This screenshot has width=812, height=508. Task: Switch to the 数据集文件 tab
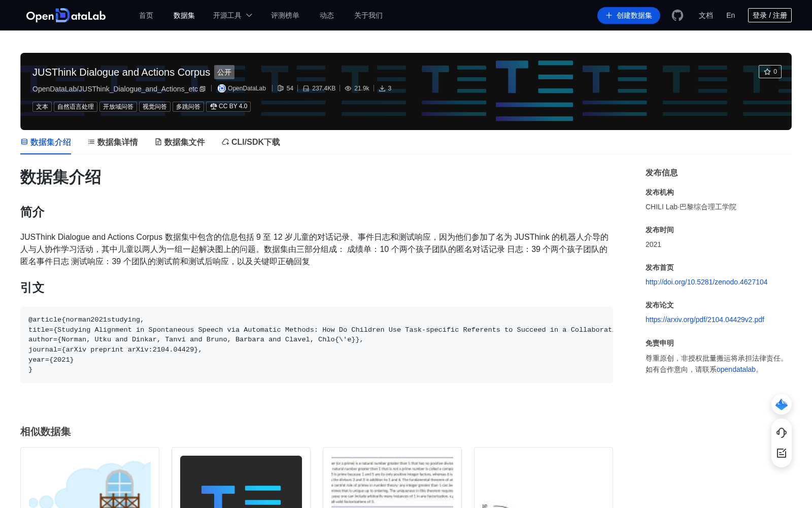point(180,142)
